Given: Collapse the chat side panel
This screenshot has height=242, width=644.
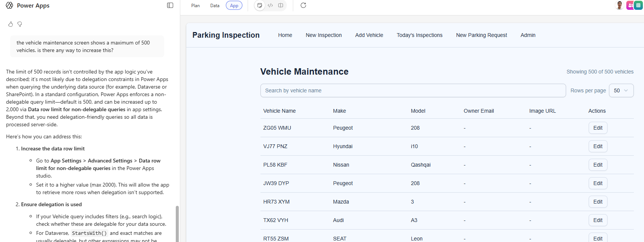Looking at the screenshot, I should (170, 5).
